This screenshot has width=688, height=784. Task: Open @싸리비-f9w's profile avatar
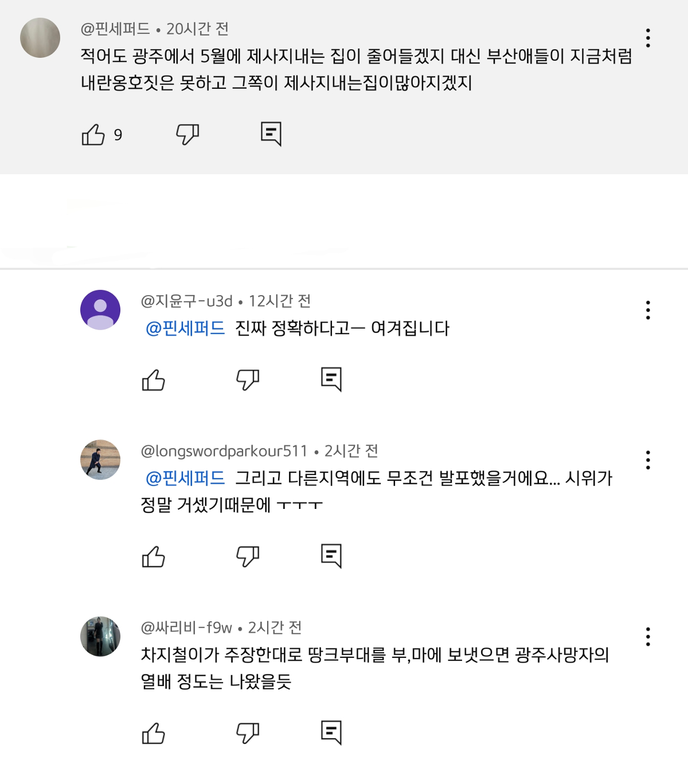point(100,636)
